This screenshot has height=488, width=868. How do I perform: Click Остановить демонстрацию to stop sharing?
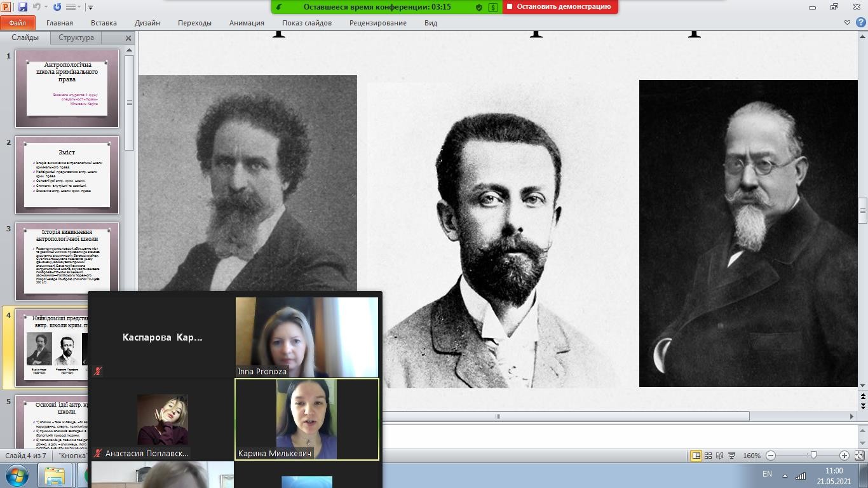(559, 6)
